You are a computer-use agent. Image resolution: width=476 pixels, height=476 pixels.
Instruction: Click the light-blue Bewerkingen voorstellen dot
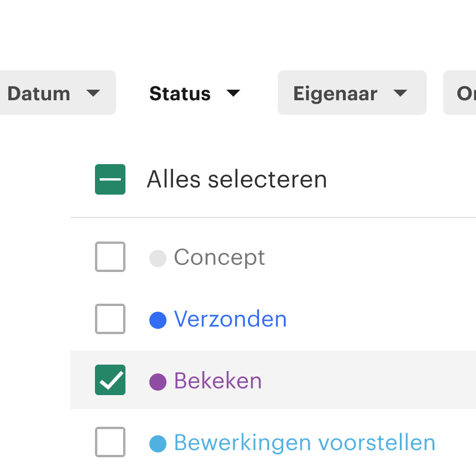click(x=158, y=444)
